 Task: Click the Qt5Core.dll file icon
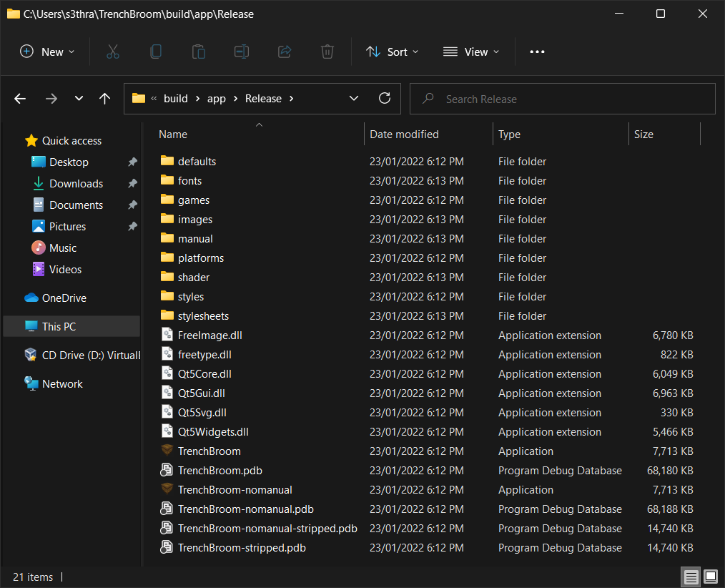click(x=167, y=373)
